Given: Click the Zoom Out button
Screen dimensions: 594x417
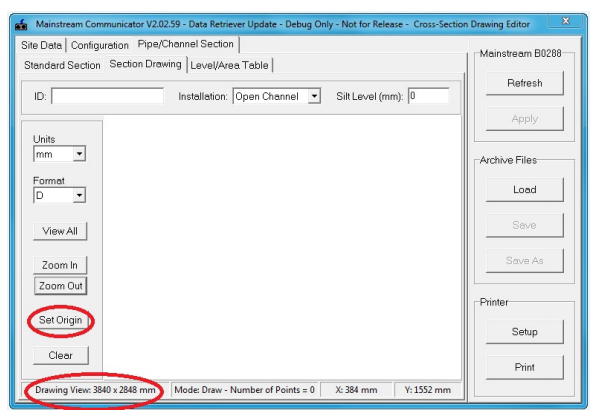Looking at the screenshot, I should (61, 286).
